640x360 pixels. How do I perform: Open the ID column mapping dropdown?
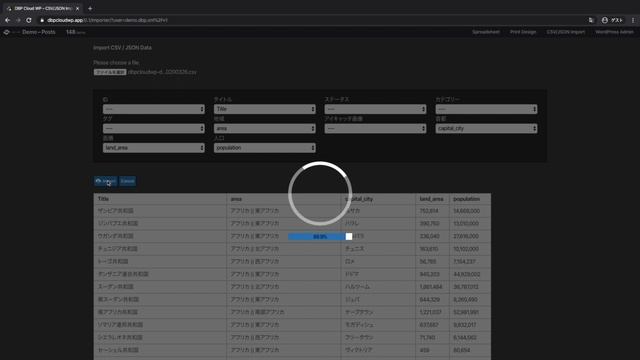click(x=153, y=109)
